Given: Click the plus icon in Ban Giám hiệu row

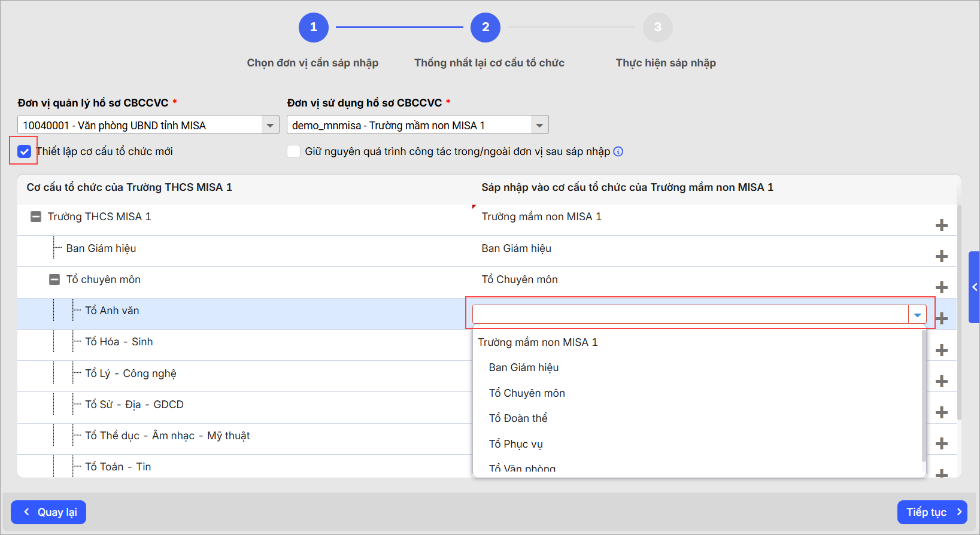Looking at the screenshot, I should pyautogui.click(x=941, y=256).
